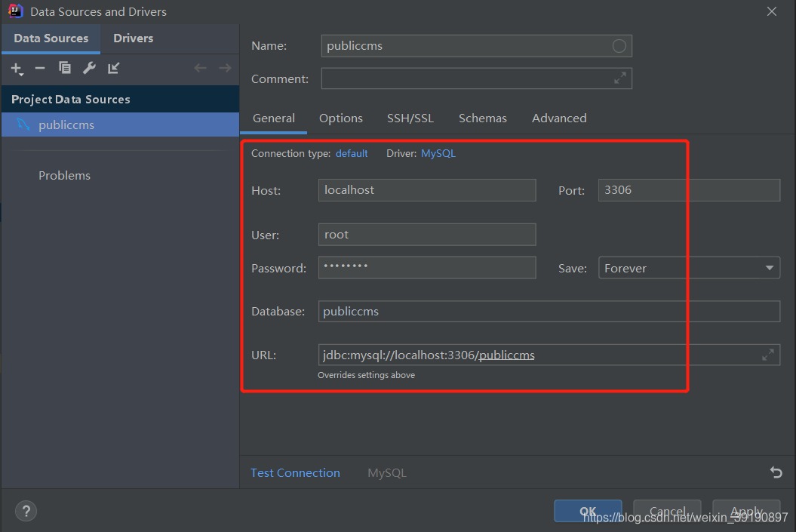Click the MySQL icon beside publiccms
796x532 pixels.
coord(23,125)
